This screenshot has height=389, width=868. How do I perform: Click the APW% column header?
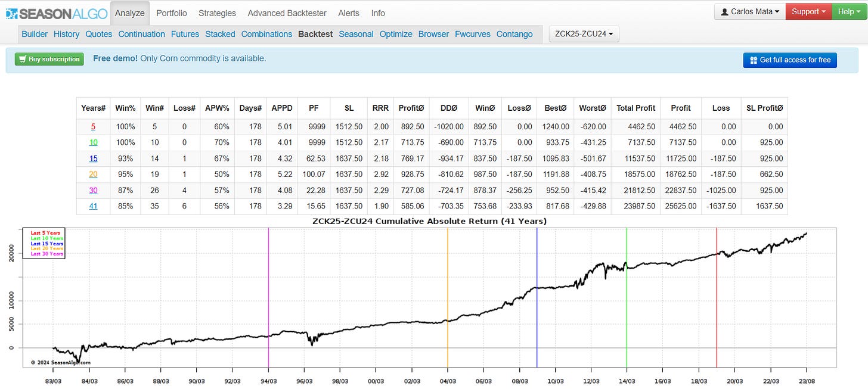tap(218, 108)
